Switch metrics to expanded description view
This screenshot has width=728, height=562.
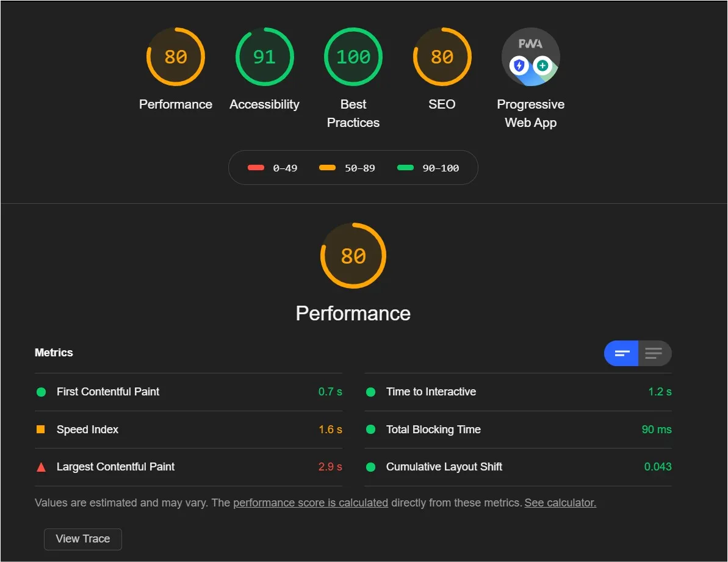coord(655,353)
